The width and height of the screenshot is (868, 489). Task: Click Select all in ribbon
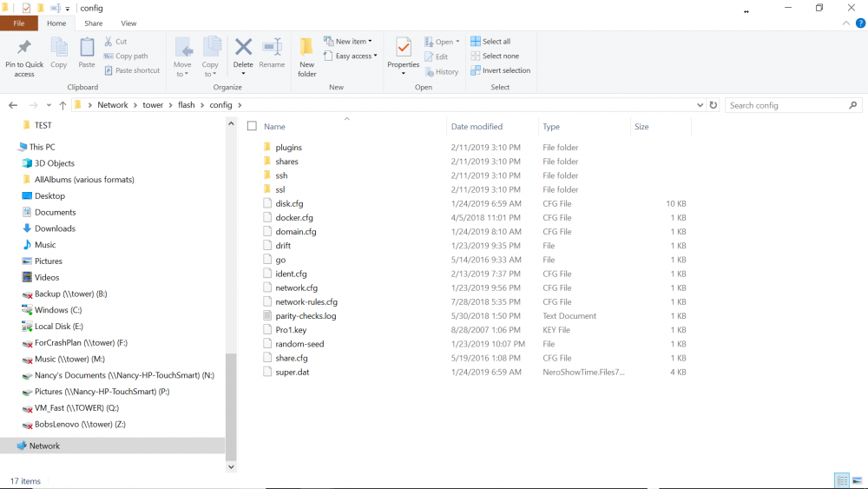490,42
